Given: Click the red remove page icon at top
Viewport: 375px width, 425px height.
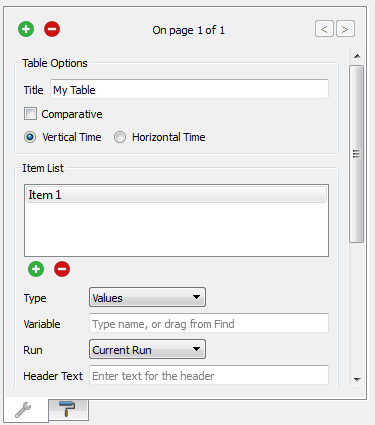Looking at the screenshot, I should (52, 29).
